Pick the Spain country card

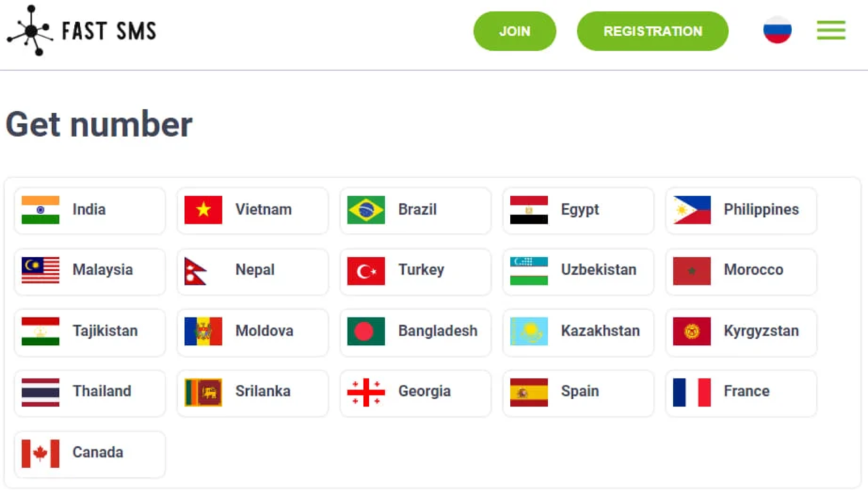tap(578, 392)
